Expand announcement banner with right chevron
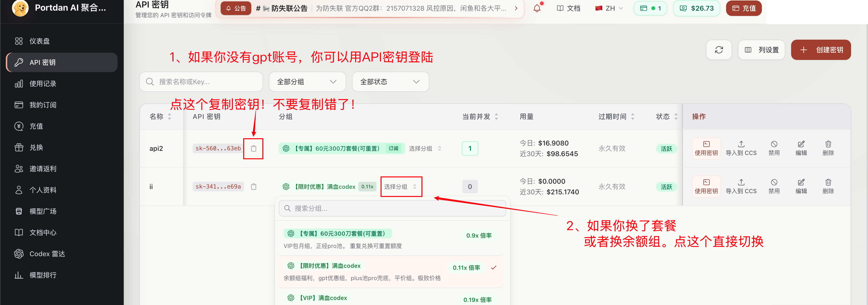Viewport: 868px width, 305px height. pos(516,8)
